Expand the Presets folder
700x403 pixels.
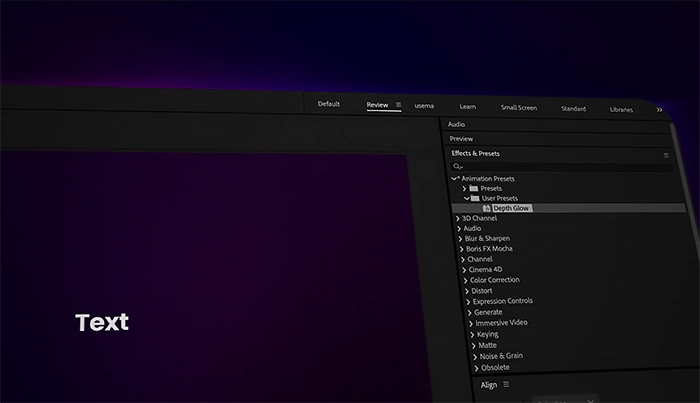point(464,188)
